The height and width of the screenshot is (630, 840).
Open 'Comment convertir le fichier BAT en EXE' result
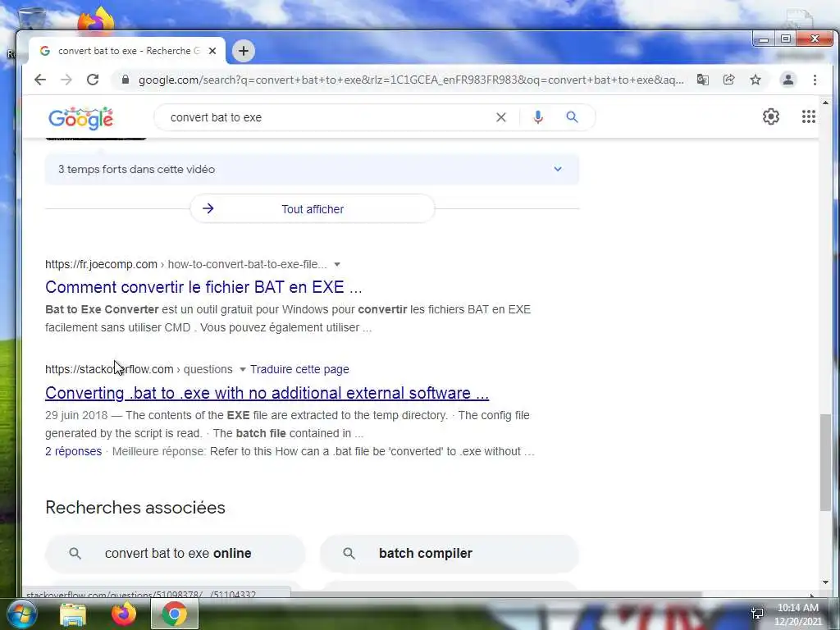click(203, 287)
